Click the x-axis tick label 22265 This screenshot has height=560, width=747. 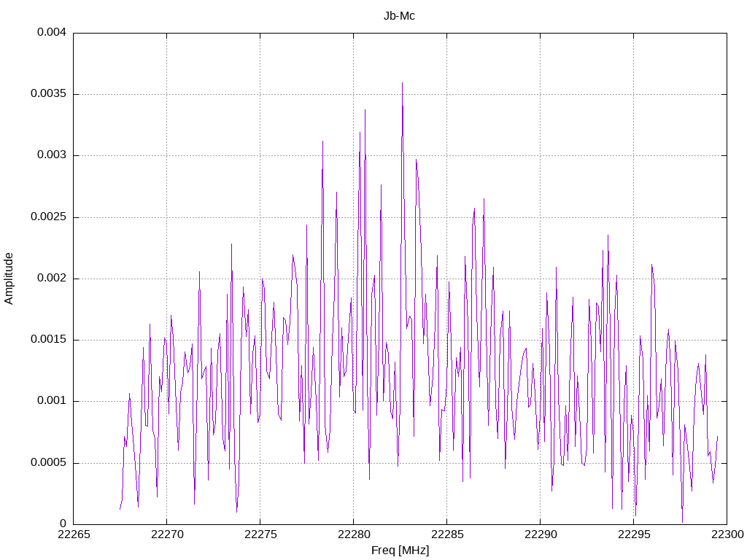point(74,534)
